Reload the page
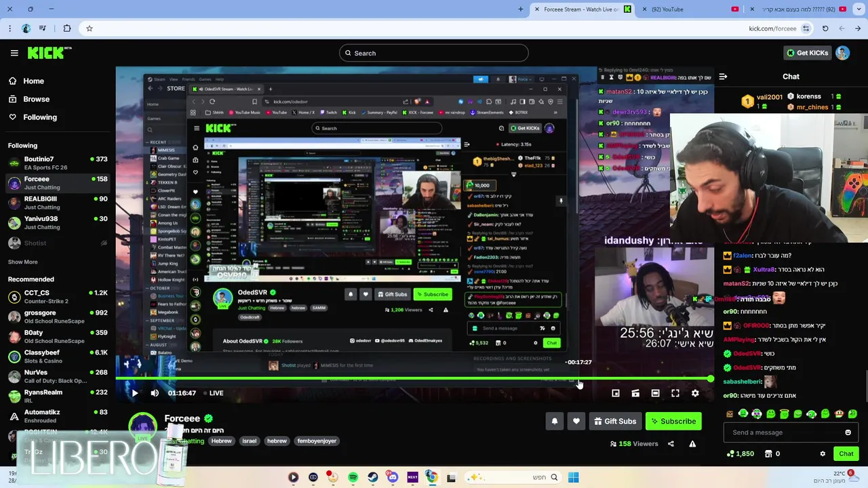Viewport: 868px width, 488px height. pyautogui.click(x=825, y=28)
